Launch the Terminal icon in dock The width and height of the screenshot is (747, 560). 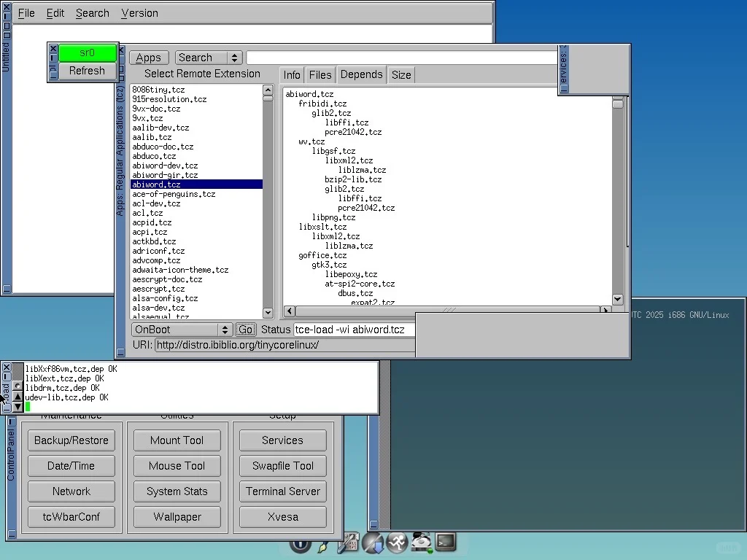pos(446,542)
